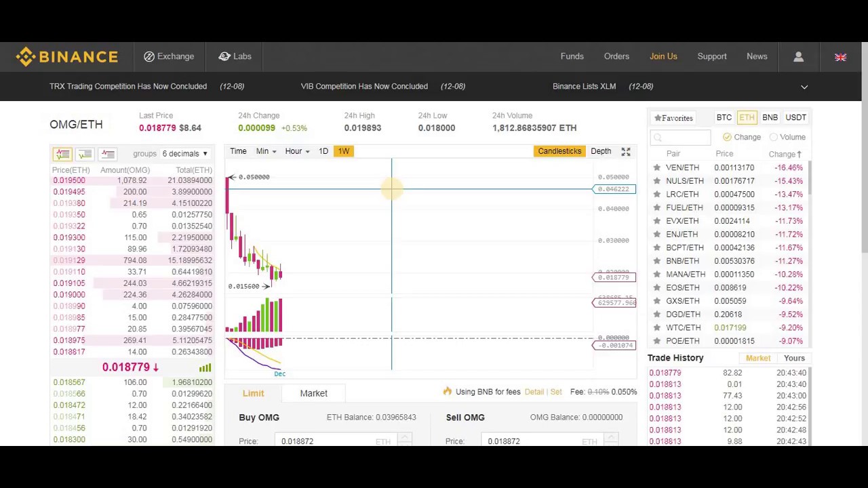868x488 pixels.
Task: Select the Change radio option
Action: click(x=727, y=138)
